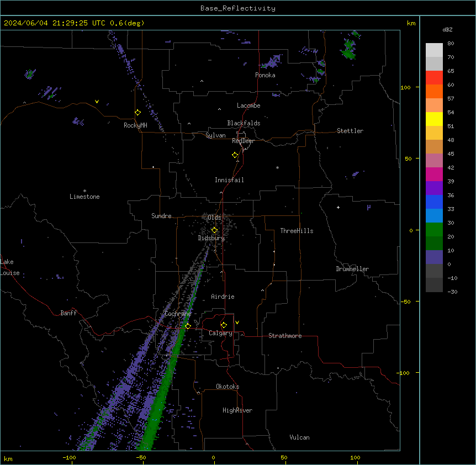The width and height of the screenshot is (476, 465).
Task: Click the km label in the bottom-left corner
Action: tap(8, 459)
